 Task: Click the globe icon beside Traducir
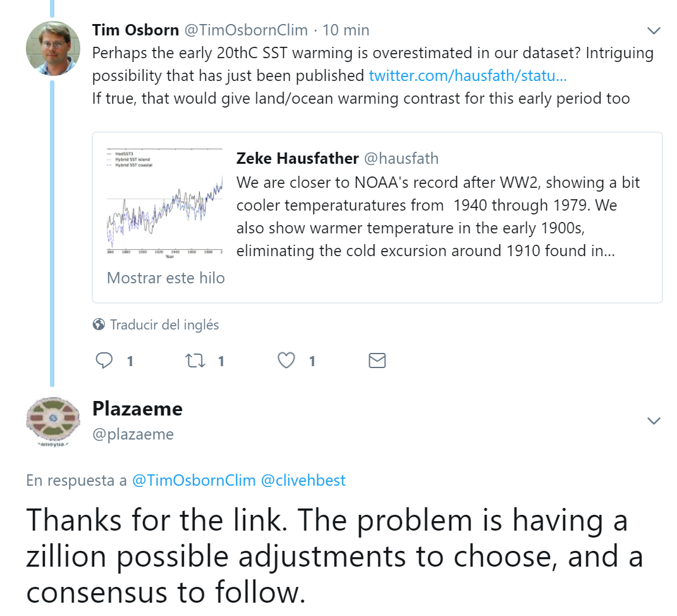[x=99, y=324]
